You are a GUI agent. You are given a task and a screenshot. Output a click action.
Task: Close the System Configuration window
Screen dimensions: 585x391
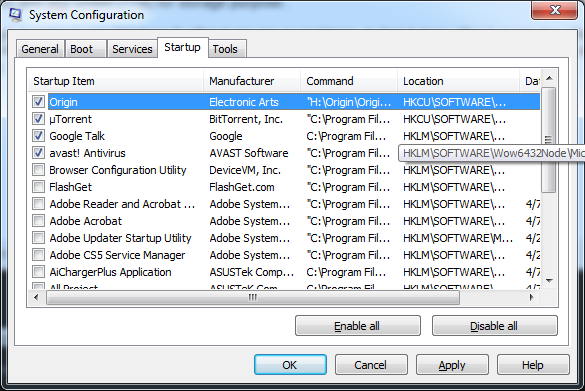(x=554, y=10)
